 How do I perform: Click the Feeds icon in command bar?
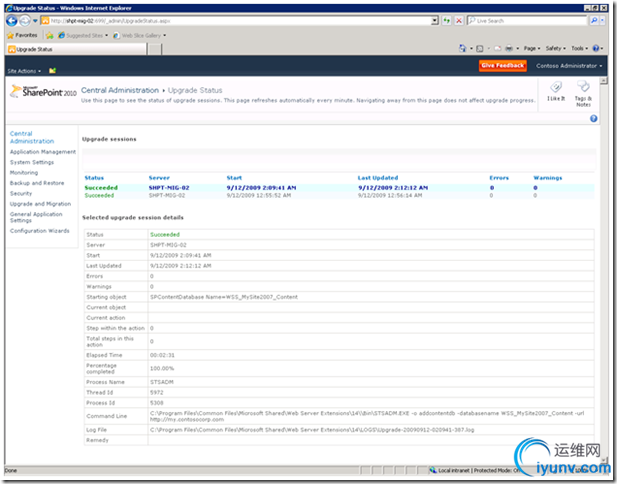click(x=480, y=48)
